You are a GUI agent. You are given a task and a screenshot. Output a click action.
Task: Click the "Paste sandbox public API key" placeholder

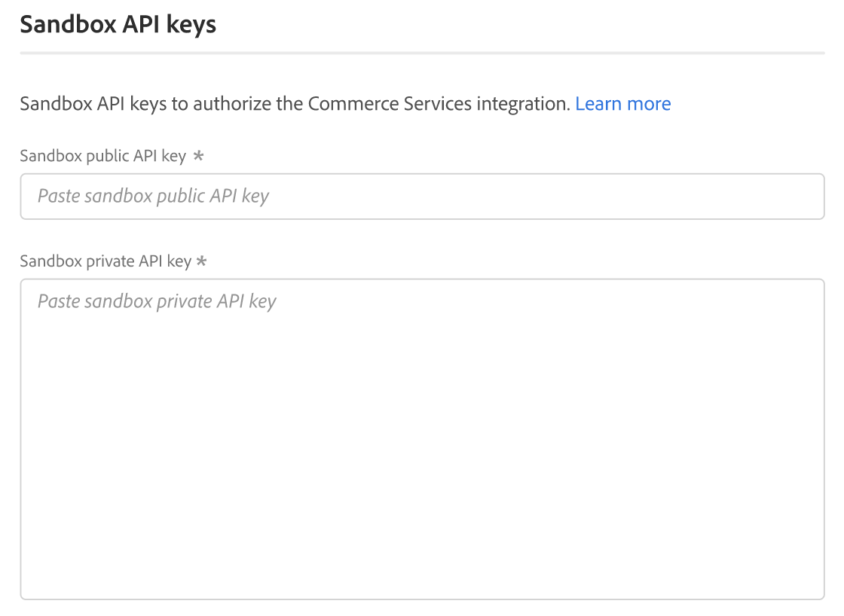tap(153, 197)
